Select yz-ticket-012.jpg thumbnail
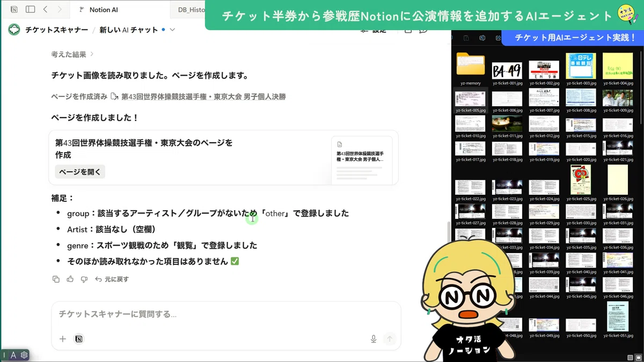The image size is (644, 362). [544, 123]
